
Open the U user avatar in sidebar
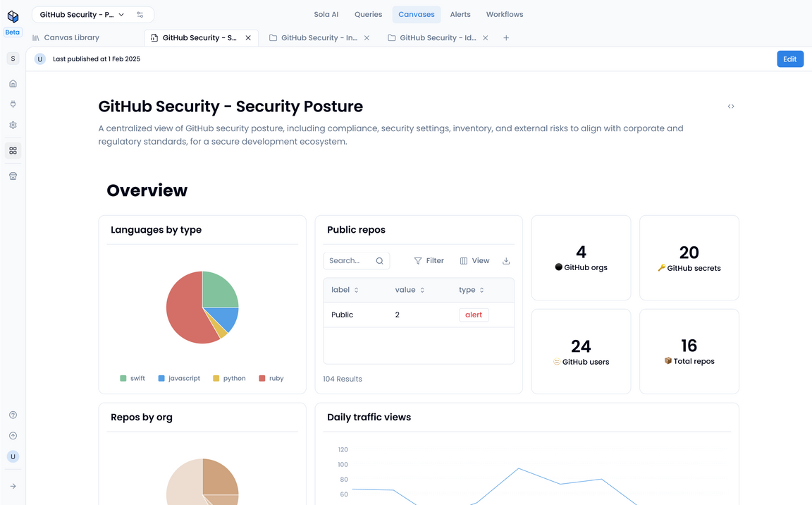click(x=13, y=456)
